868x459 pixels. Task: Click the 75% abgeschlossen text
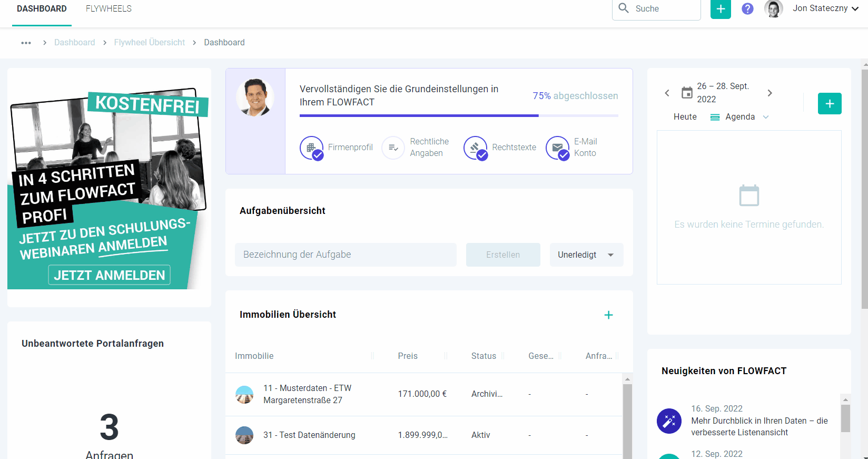pos(575,96)
